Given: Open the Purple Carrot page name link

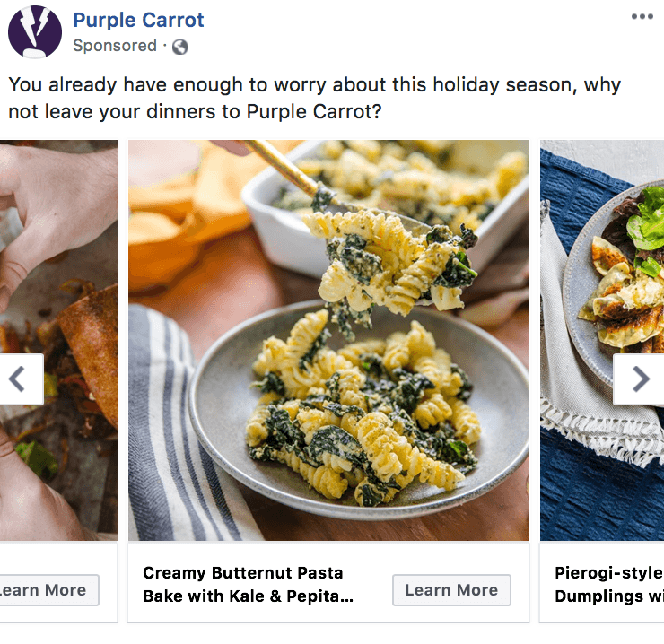Looking at the screenshot, I should click(x=138, y=20).
